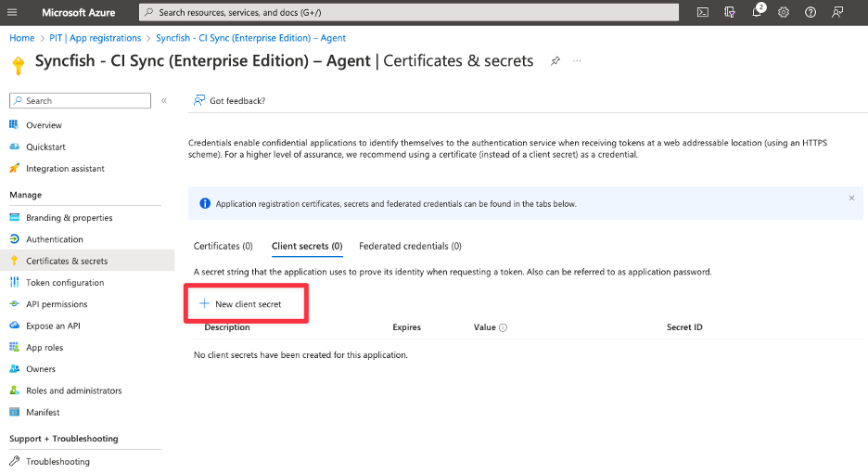868x473 pixels.
Task: Open the Syncfish Agent breadcrumb link
Action: 250,38
